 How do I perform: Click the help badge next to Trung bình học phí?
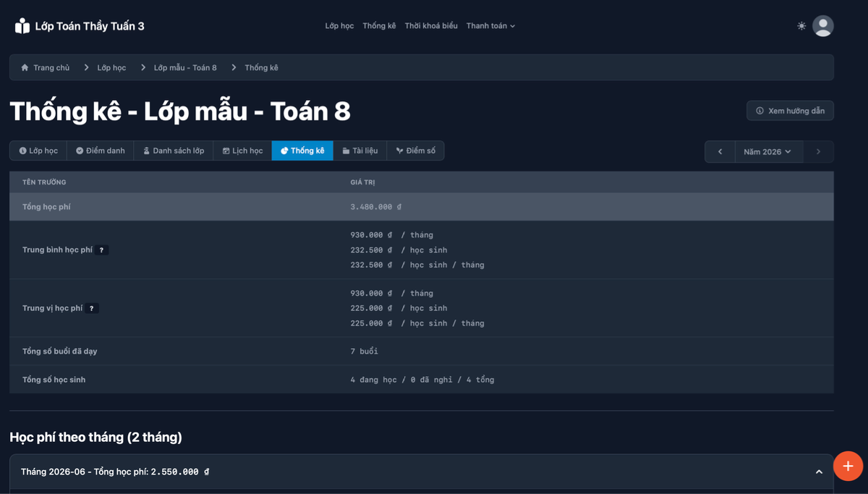click(102, 250)
